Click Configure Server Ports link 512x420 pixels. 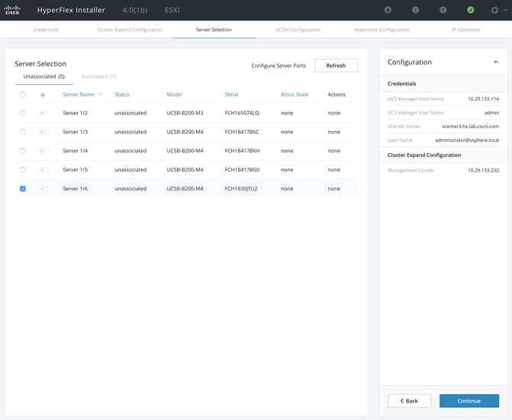click(279, 66)
